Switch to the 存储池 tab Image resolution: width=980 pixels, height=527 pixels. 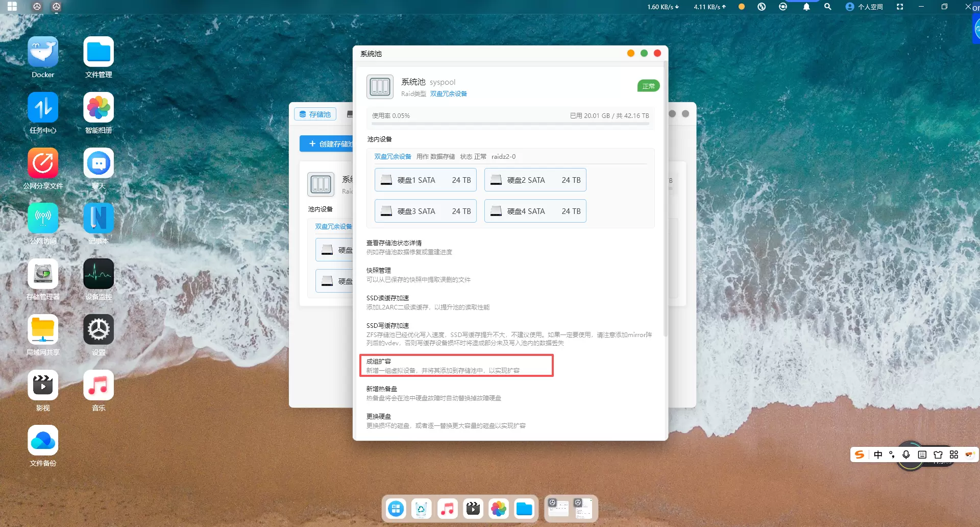click(315, 114)
